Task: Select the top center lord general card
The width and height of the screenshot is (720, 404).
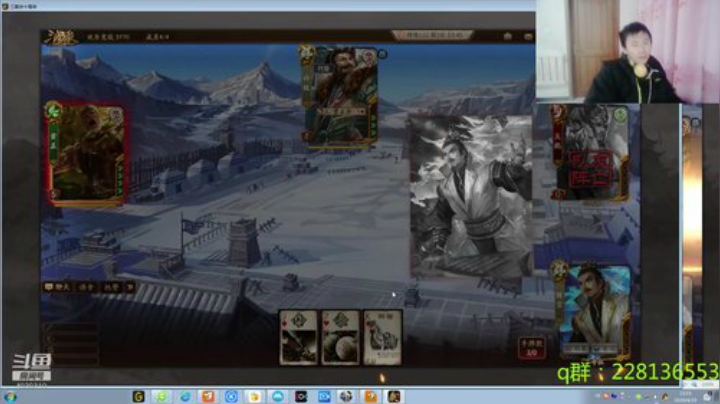Action: tap(340, 95)
